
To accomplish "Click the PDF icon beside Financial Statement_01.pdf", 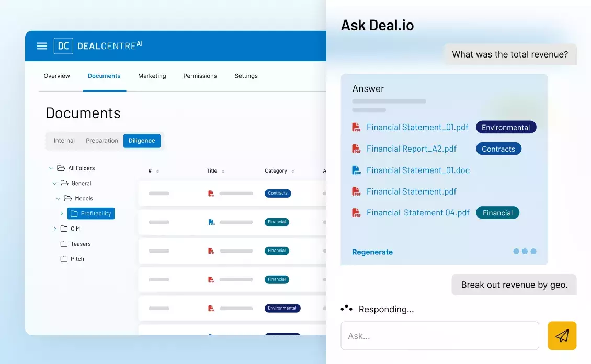I will pyautogui.click(x=357, y=127).
